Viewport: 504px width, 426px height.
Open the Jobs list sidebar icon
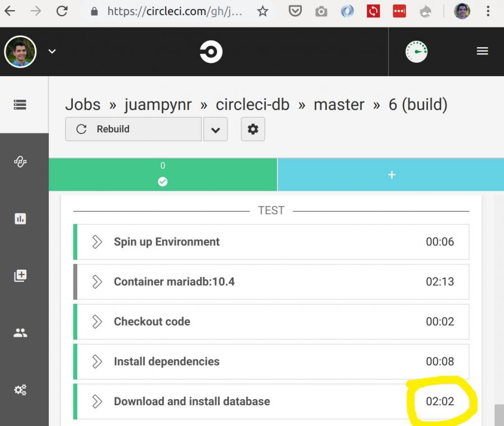tap(20, 105)
